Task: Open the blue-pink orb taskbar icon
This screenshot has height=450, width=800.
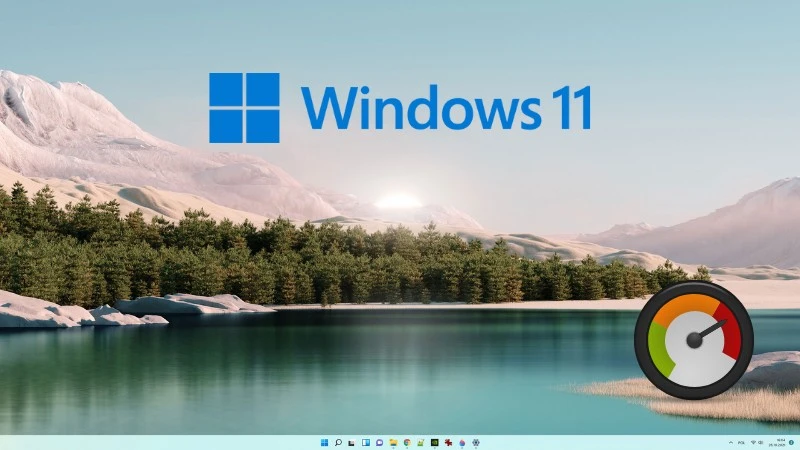Action: (462, 442)
